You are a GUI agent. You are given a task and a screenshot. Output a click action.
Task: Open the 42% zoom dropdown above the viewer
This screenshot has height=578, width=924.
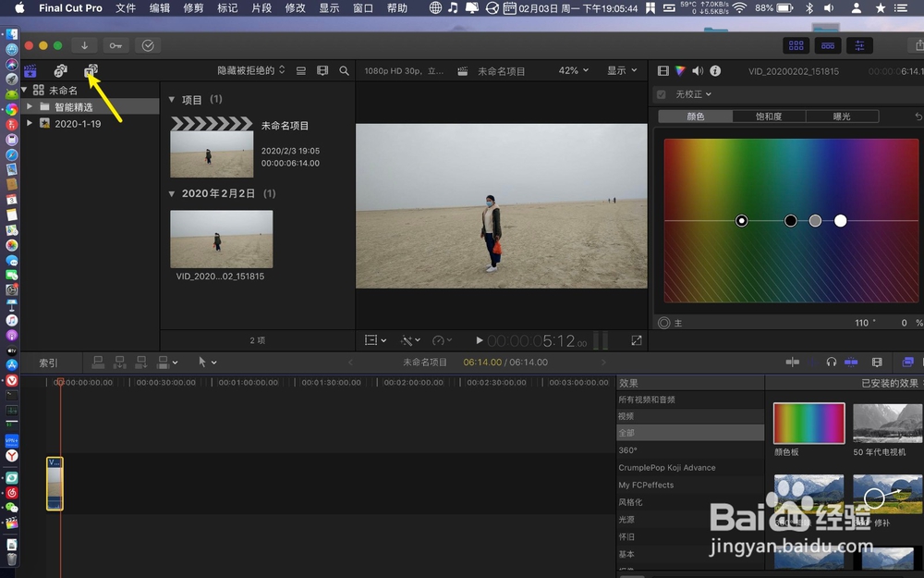coord(573,70)
